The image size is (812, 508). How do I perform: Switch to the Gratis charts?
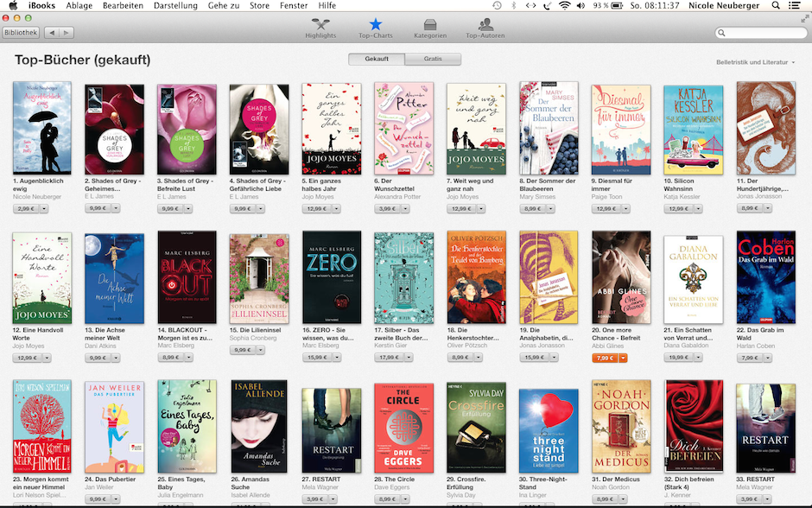pos(433,59)
